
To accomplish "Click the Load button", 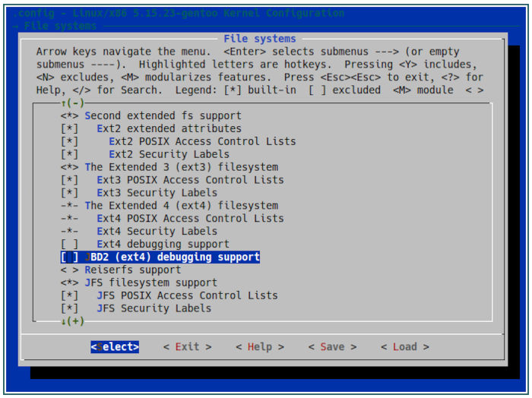I will point(405,347).
